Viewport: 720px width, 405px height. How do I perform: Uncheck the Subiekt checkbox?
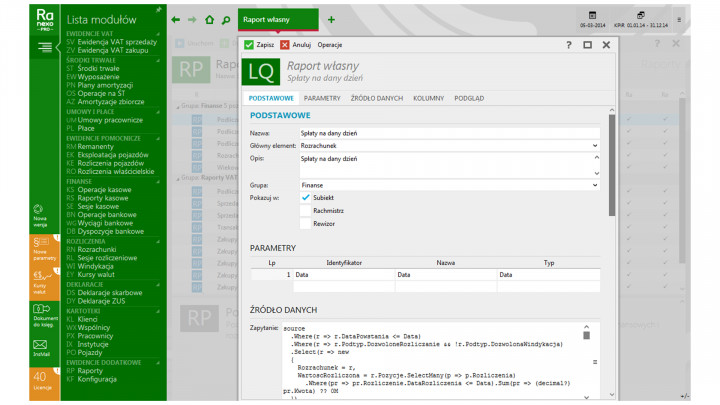tap(306, 197)
